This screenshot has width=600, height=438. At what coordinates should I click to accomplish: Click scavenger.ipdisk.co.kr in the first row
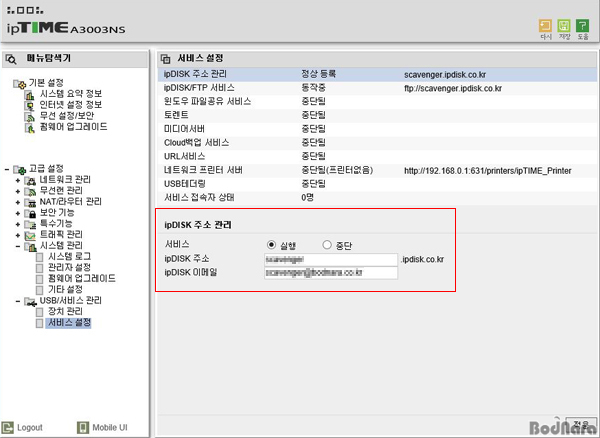pos(445,75)
